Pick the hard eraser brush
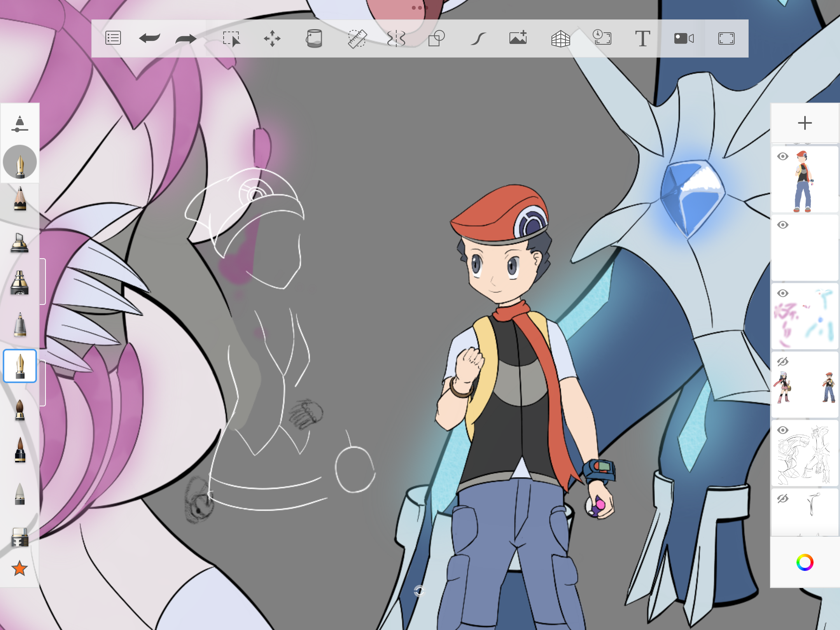Screen dimensions: 840x630 click(20, 537)
